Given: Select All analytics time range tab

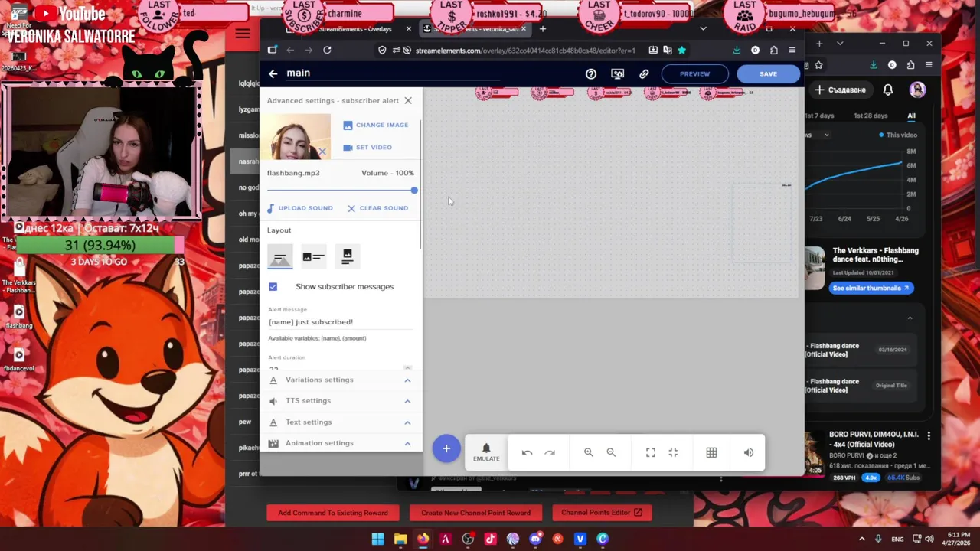Looking at the screenshot, I should [x=911, y=116].
